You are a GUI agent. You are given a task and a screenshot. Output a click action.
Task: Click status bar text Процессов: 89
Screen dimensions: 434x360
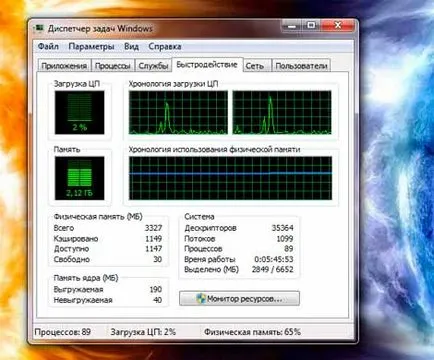(x=63, y=332)
